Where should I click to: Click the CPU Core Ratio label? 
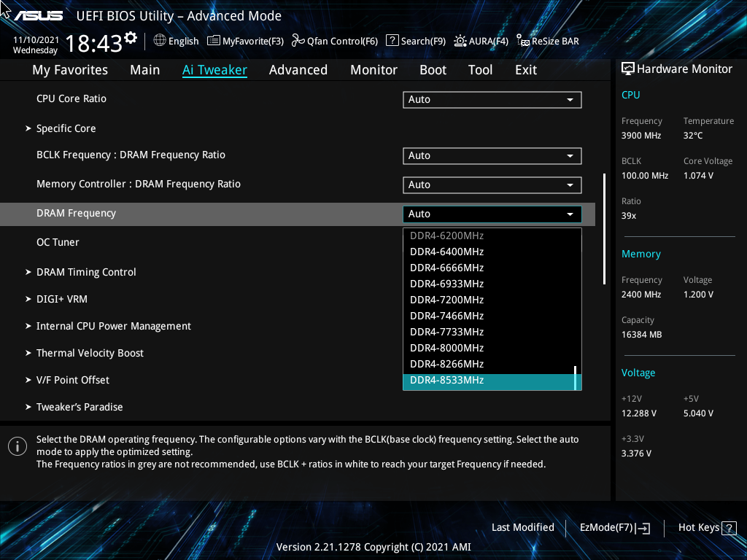[71, 98]
